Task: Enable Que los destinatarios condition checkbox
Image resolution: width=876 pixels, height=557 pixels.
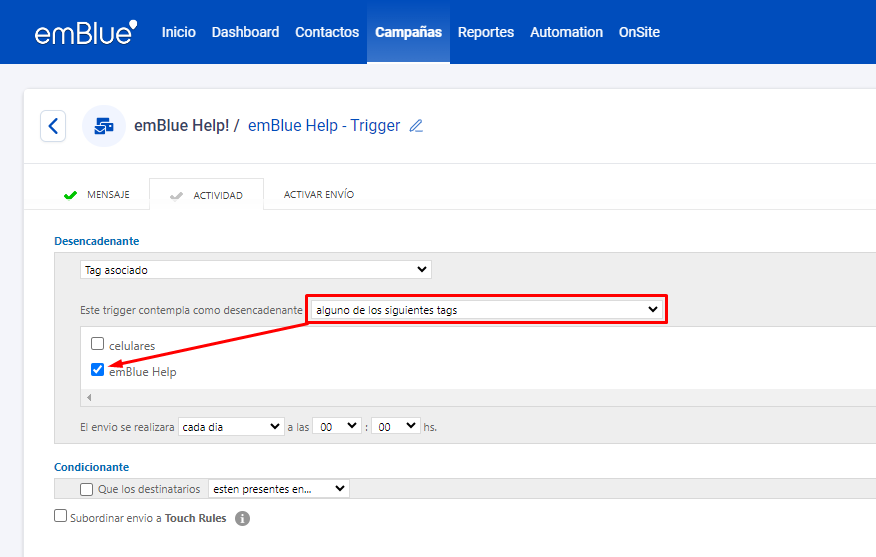Action: (x=87, y=489)
